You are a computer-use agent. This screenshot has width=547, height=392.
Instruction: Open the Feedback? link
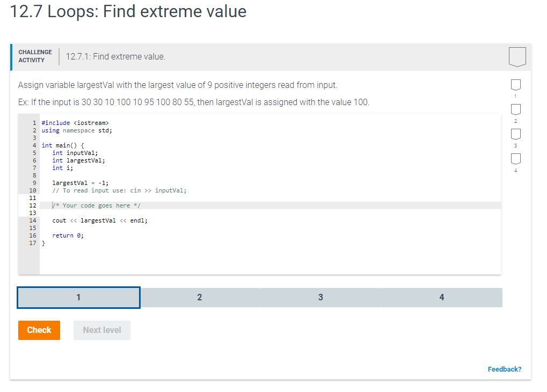(x=504, y=369)
